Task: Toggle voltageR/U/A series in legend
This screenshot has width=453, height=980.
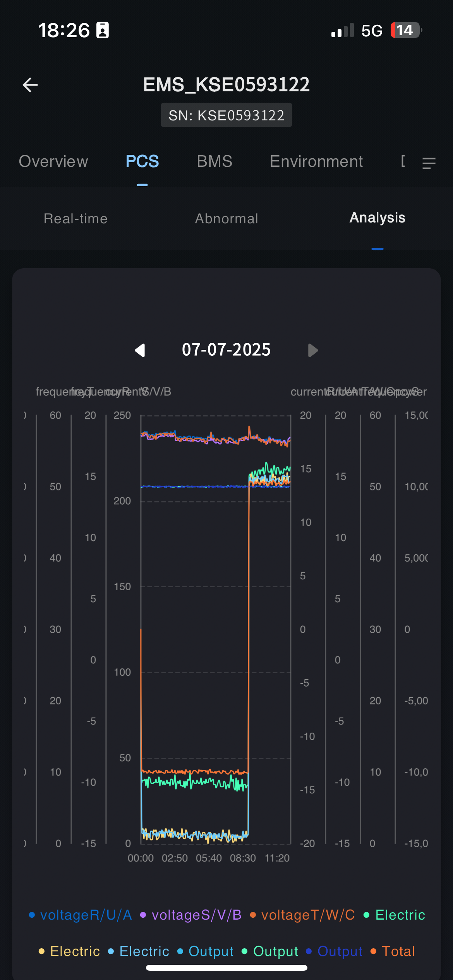Action: (81, 915)
